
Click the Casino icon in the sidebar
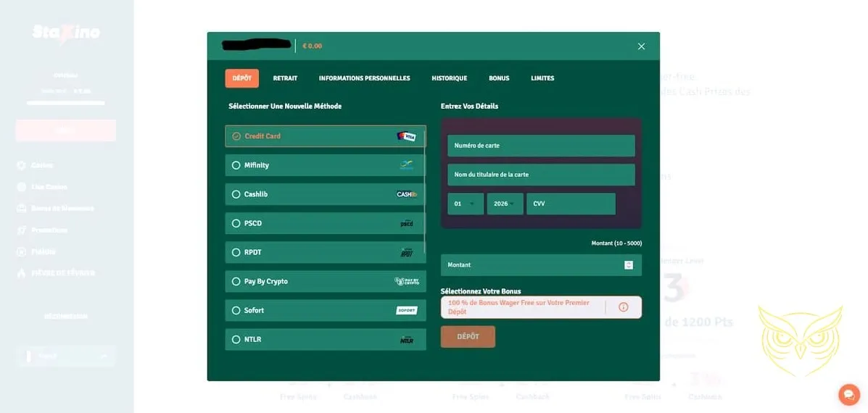22,165
